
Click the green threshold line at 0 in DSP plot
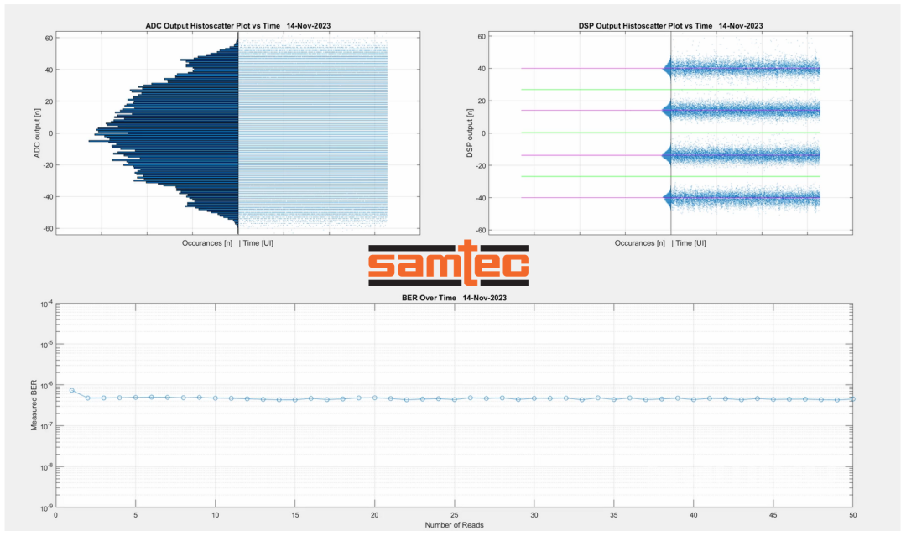tap(670, 133)
